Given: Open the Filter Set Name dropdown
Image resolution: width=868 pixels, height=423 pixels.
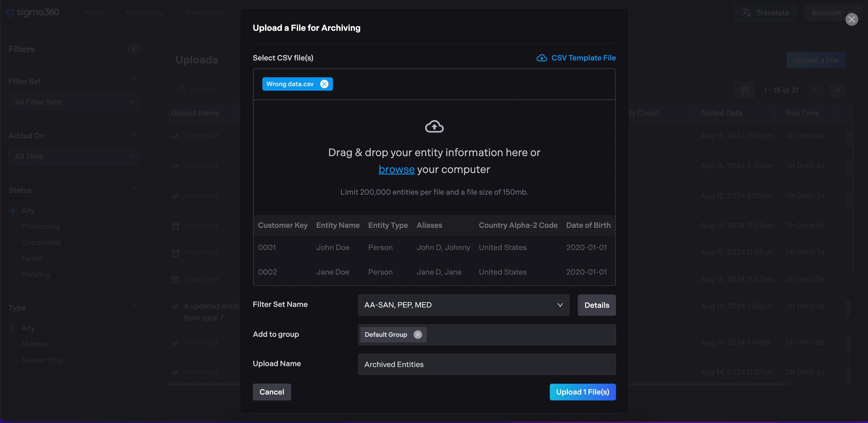Looking at the screenshot, I should coord(463,305).
